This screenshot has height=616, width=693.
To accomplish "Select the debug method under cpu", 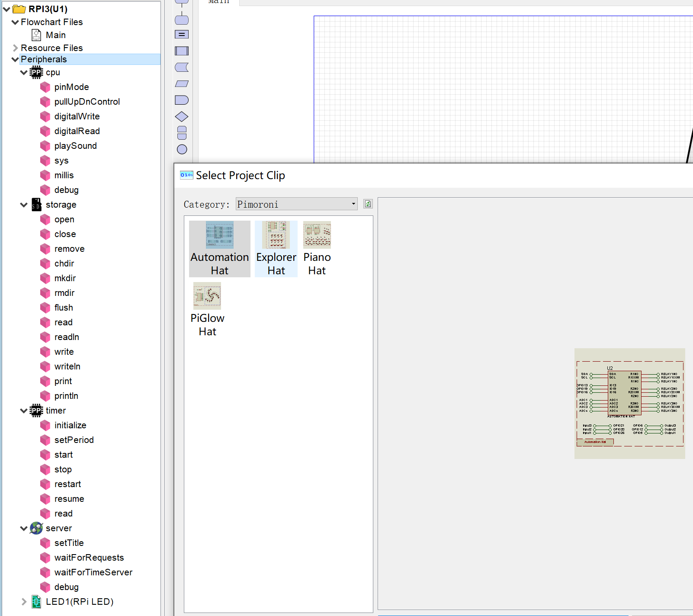I will (67, 190).
